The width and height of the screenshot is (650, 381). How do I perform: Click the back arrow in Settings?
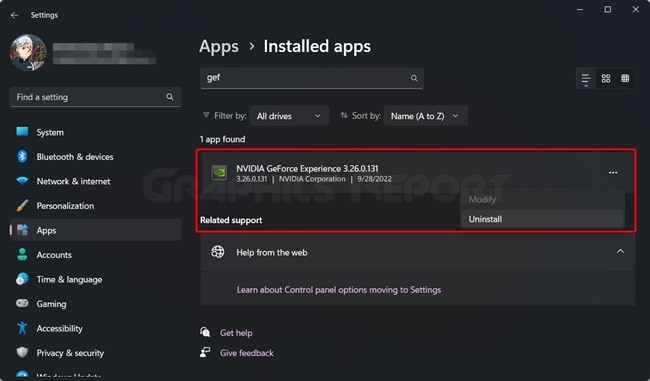[x=15, y=15]
